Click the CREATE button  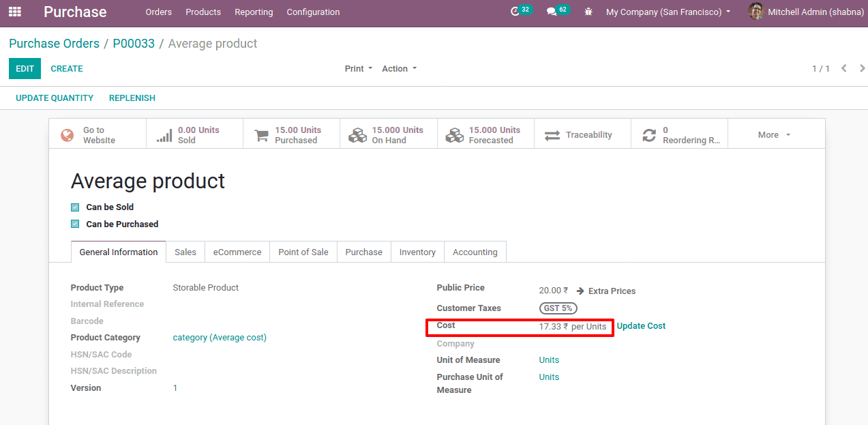pos(67,68)
